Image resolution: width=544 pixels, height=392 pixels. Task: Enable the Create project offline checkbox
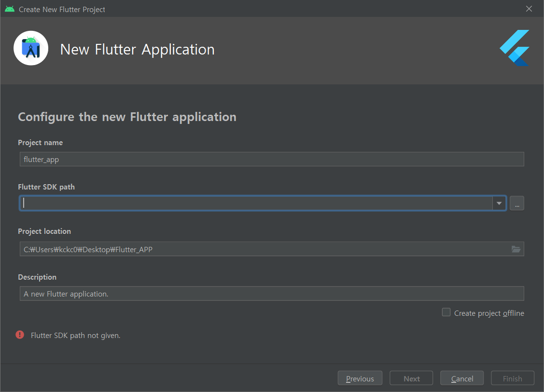click(x=446, y=312)
